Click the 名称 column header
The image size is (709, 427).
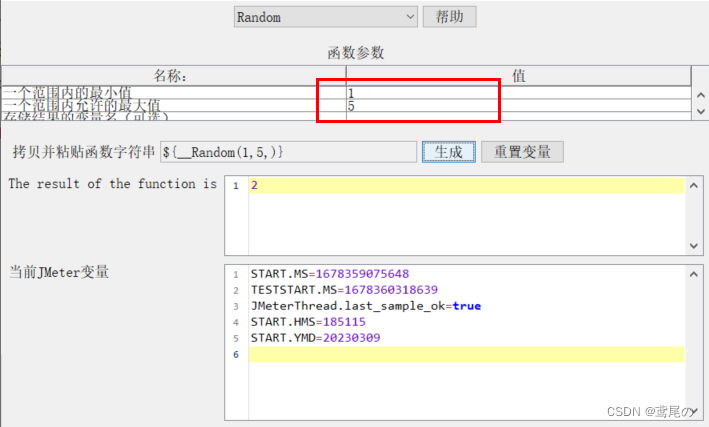pyautogui.click(x=172, y=75)
